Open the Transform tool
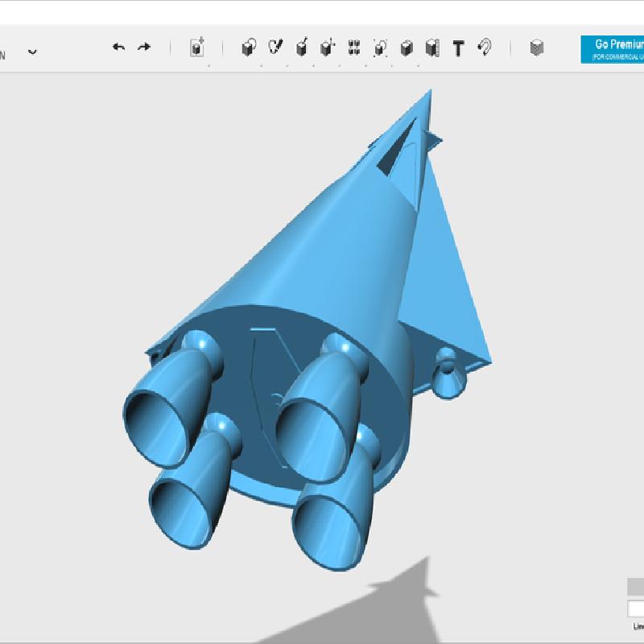 pyautogui.click(x=197, y=48)
